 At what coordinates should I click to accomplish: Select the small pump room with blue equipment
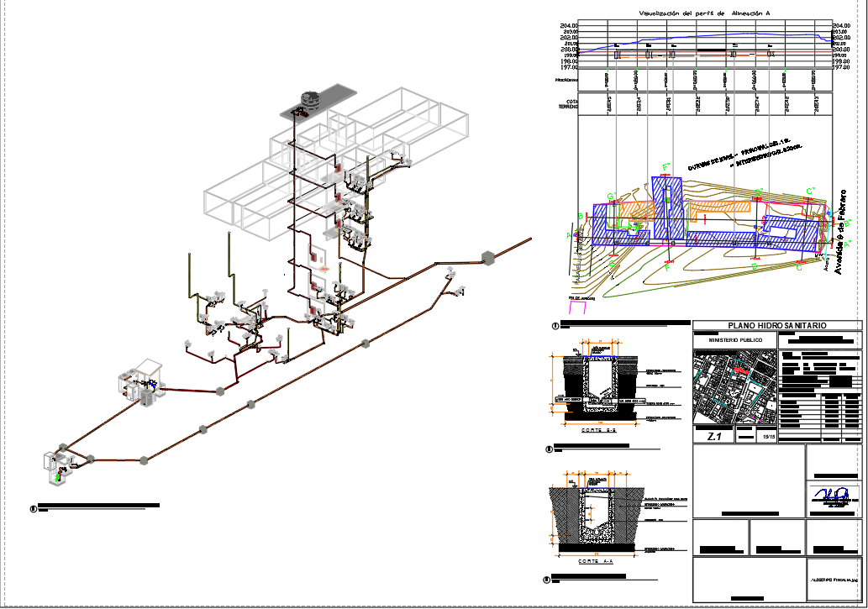point(141,386)
